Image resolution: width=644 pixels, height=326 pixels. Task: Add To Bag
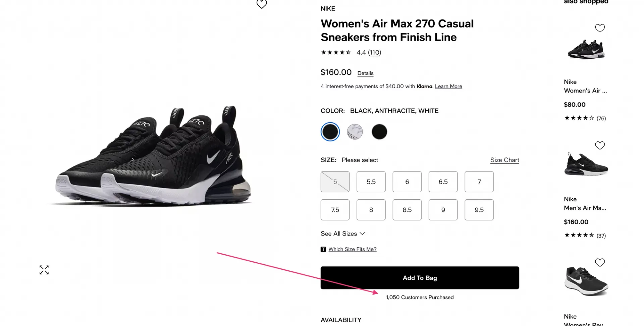420,278
